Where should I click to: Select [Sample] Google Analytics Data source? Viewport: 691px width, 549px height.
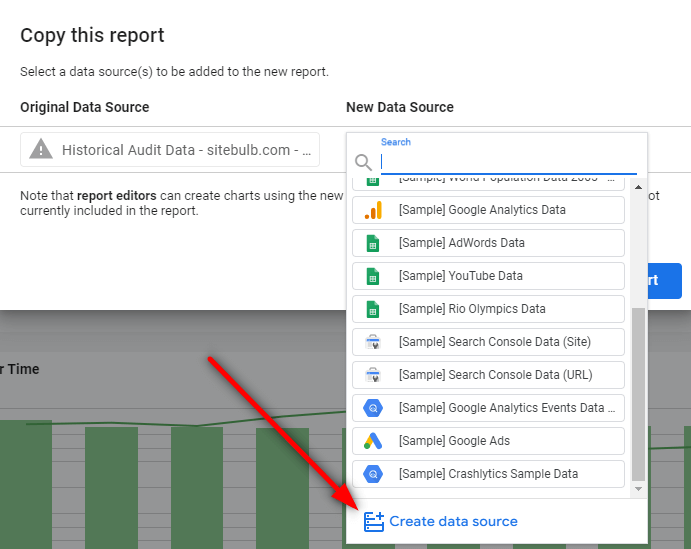pyautogui.click(x=488, y=210)
